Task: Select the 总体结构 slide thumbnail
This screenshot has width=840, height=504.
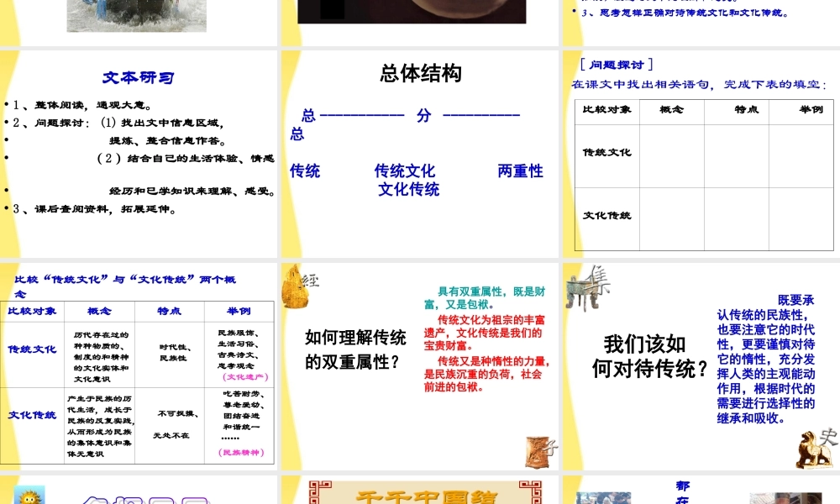Action: click(x=419, y=154)
